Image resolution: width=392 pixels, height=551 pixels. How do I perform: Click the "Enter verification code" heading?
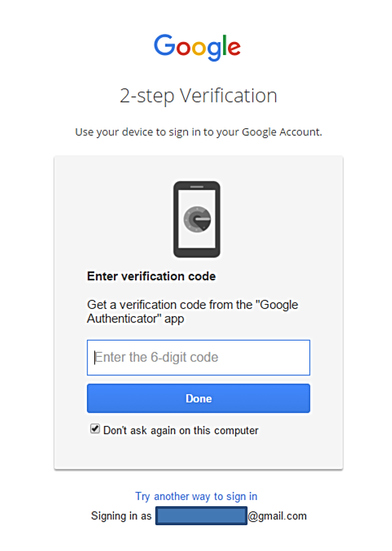tap(151, 276)
